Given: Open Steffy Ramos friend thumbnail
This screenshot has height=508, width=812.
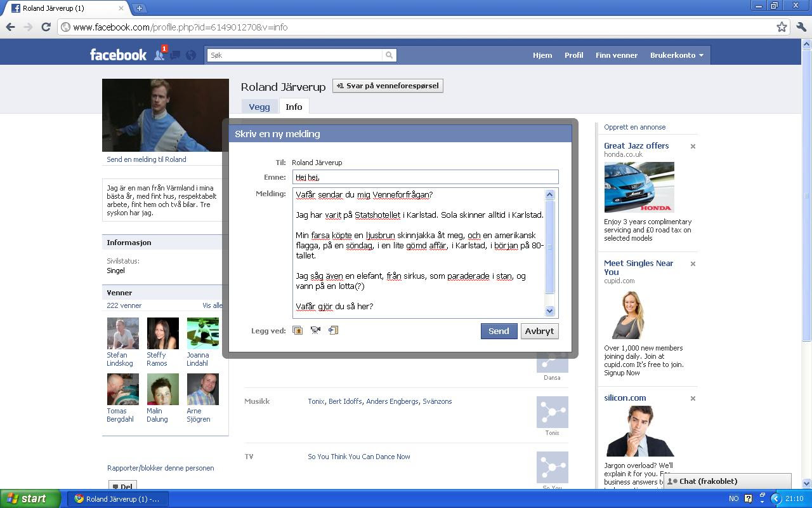Looking at the screenshot, I should (x=163, y=333).
